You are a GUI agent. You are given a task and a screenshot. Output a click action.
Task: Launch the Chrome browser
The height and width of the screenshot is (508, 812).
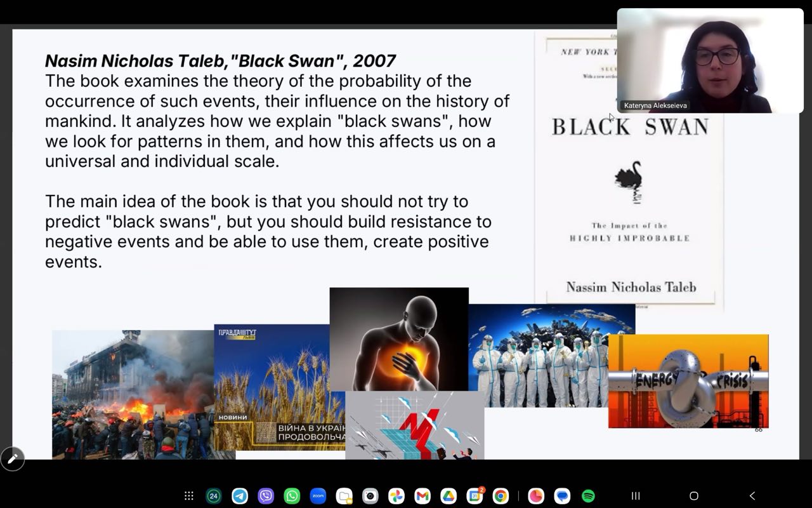click(x=501, y=496)
